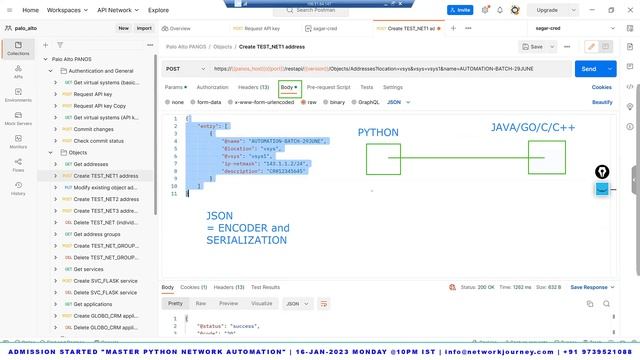The height and width of the screenshot is (360, 640).
Task: Open the response JSON format dropdown
Action: point(298,304)
